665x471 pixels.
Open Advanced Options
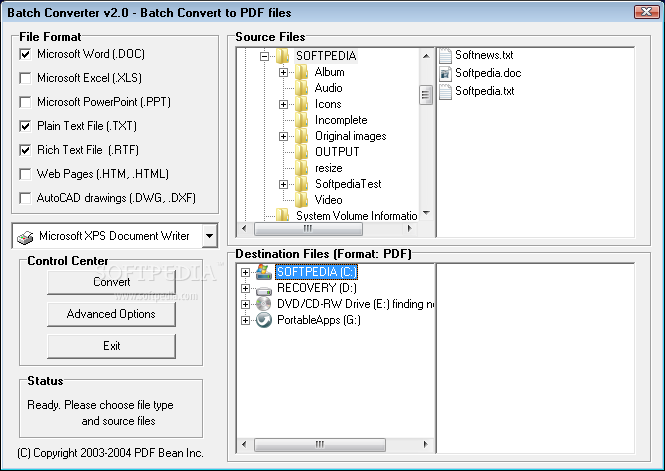(112, 314)
